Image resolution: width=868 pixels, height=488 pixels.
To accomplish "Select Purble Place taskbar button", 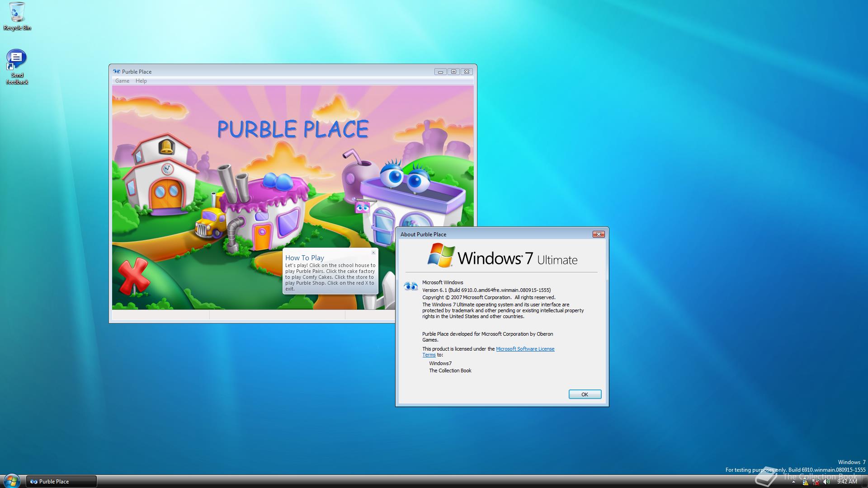I will click(x=61, y=482).
